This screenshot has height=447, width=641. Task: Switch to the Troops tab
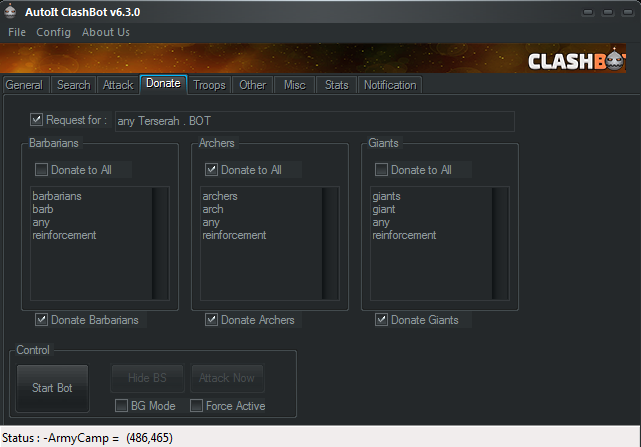pyautogui.click(x=209, y=85)
